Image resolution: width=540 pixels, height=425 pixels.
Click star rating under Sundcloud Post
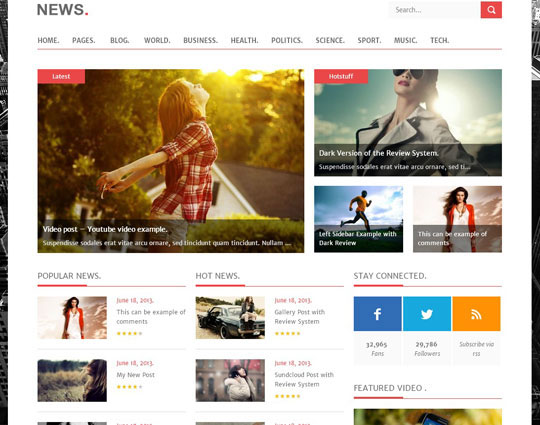(x=287, y=396)
